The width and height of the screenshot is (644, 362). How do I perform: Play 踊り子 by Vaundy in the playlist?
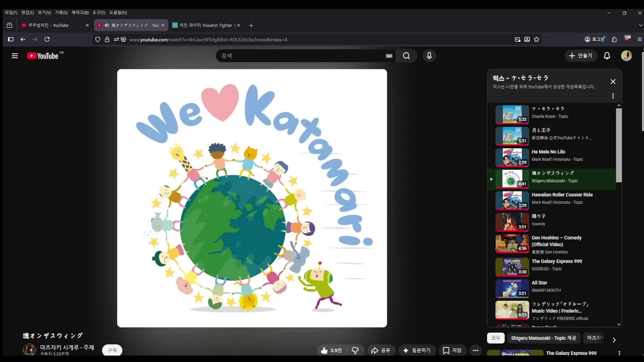551,222
